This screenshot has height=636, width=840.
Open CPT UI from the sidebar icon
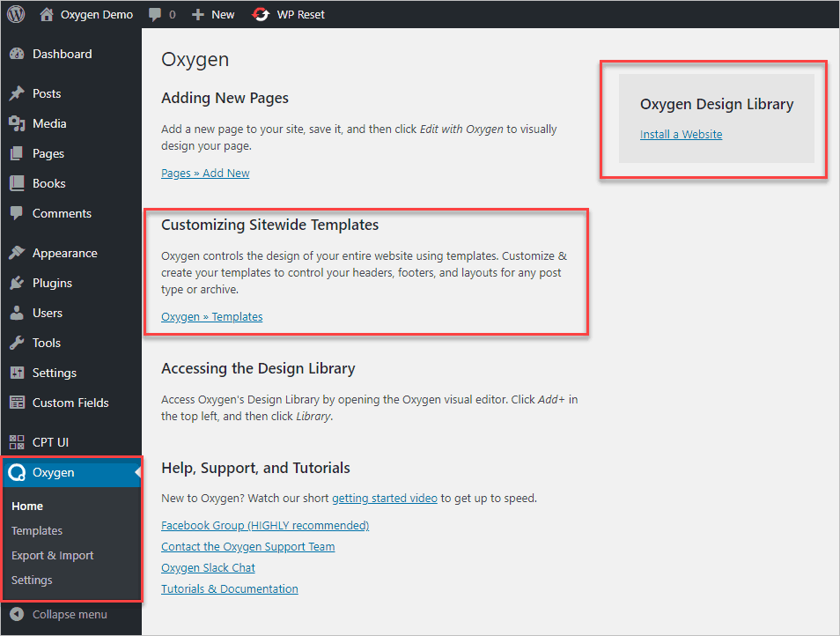tap(17, 441)
